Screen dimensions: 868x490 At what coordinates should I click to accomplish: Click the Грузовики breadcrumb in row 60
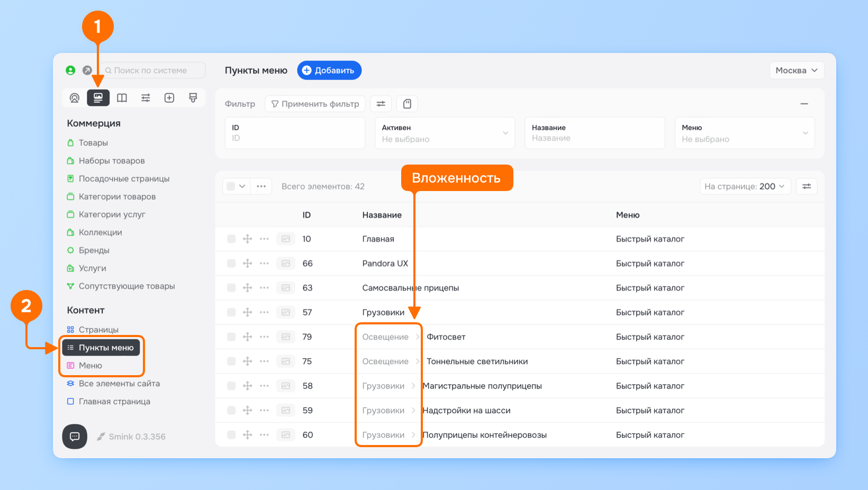pyautogui.click(x=383, y=435)
